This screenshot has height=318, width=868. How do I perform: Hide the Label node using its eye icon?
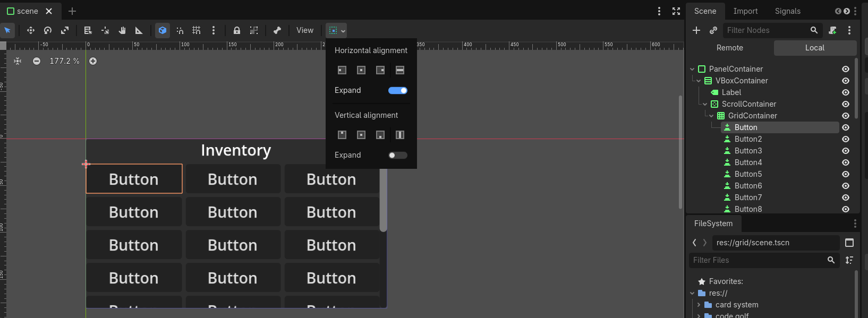click(x=846, y=92)
